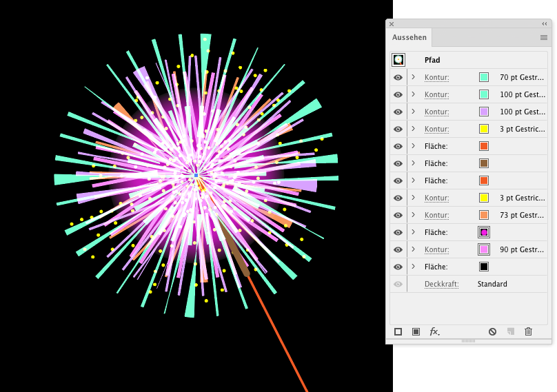557x392 pixels.
Task: Expand the magenta Fläche chevron
Action: click(x=413, y=232)
